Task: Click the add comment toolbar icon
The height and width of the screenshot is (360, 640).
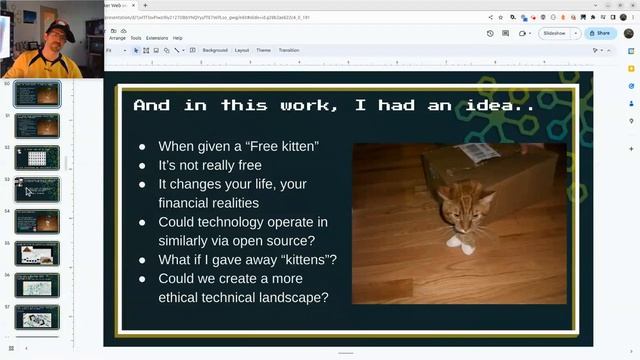Action: click(193, 50)
